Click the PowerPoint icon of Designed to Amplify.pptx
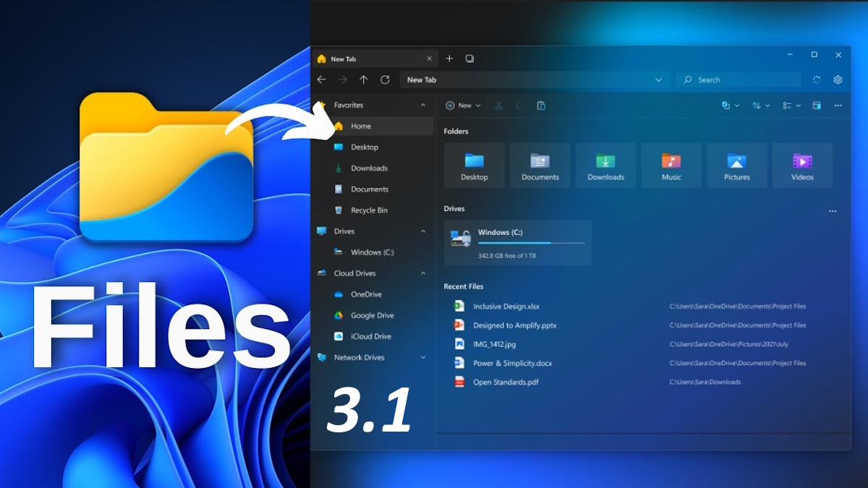Viewport: 868px width, 488px height. 459,325
